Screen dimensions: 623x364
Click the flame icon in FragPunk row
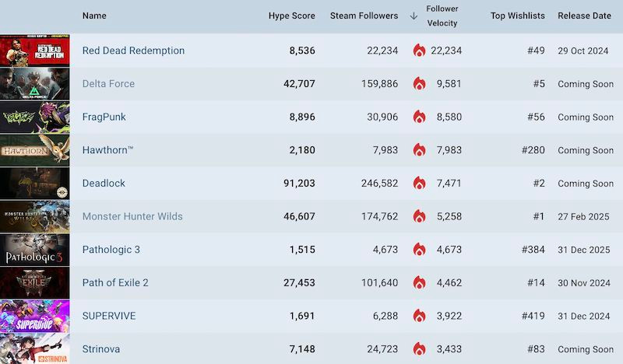419,117
